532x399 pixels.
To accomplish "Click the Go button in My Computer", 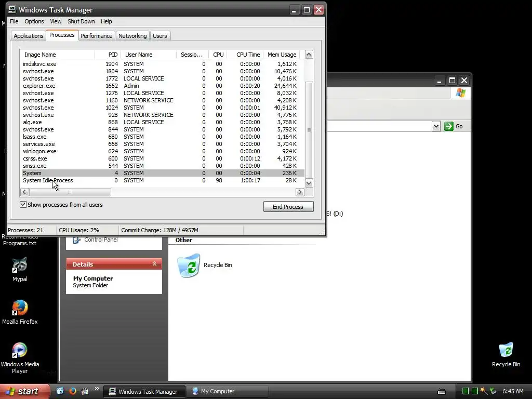I will [x=454, y=126].
